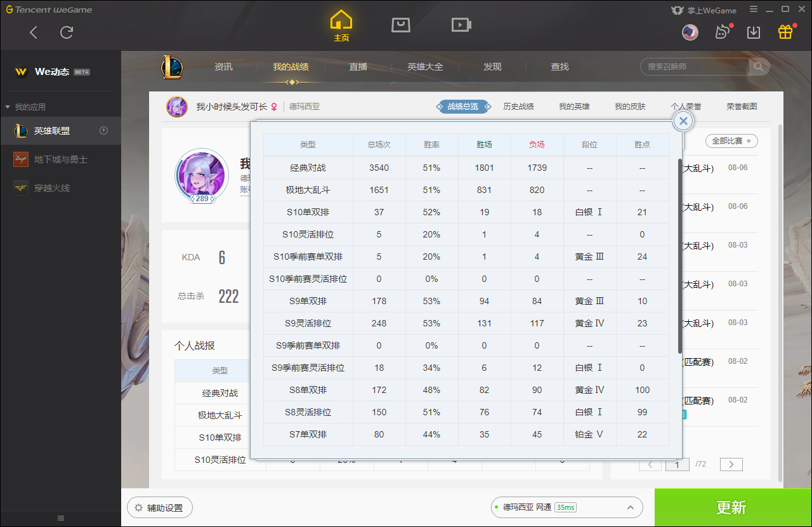Go to next page of match list
The image size is (812, 527).
click(x=731, y=464)
